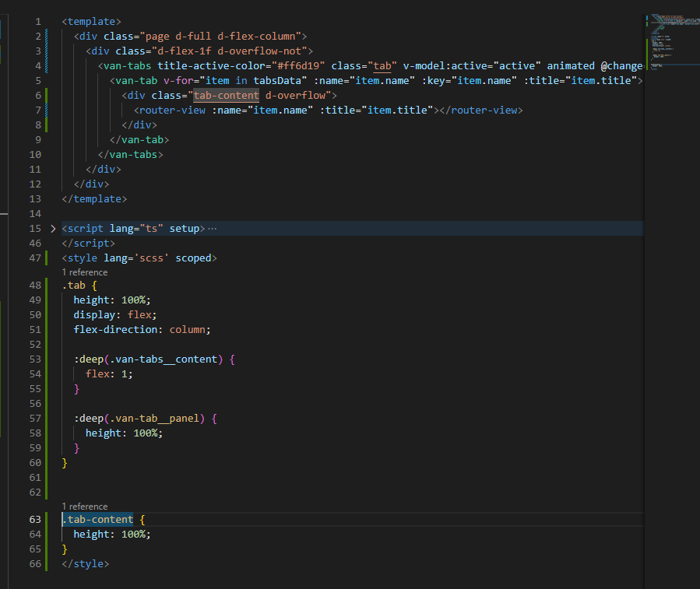Select line number 4 in the gutter
Viewport: 700px width, 589px height.
37,65
